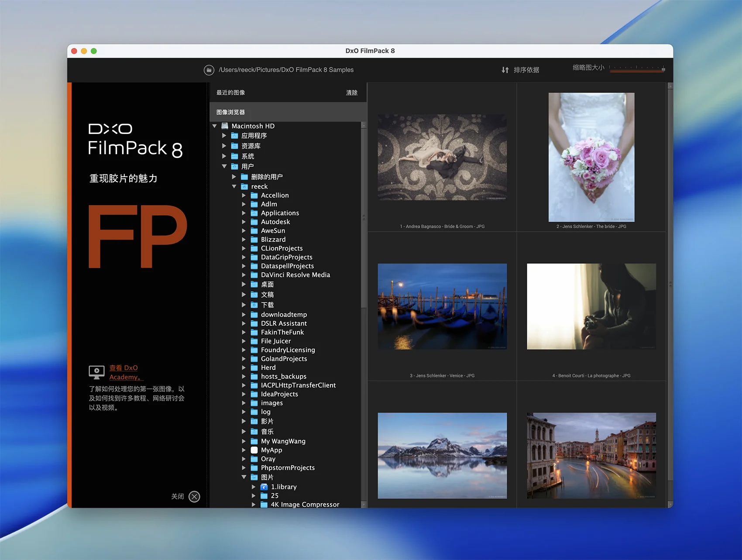742x560 pixels.
Task: Select the My WangWang folder row
Action: [285, 441]
